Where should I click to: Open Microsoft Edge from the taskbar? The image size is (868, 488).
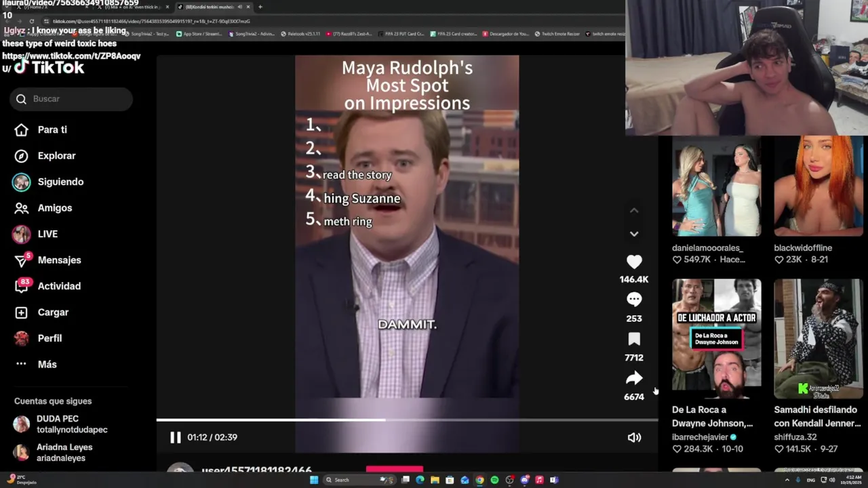pyautogui.click(x=420, y=480)
